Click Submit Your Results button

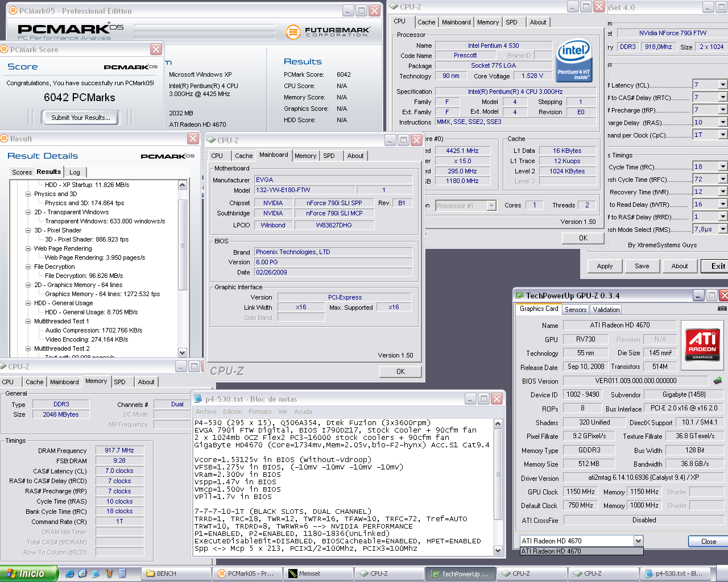81,118
